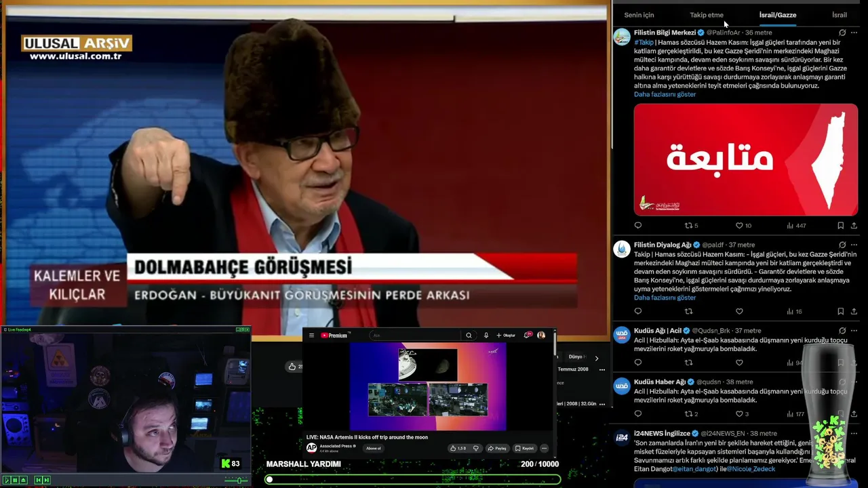Click play in Live Feed player
Screen dimensions: 868x488
[7, 480]
